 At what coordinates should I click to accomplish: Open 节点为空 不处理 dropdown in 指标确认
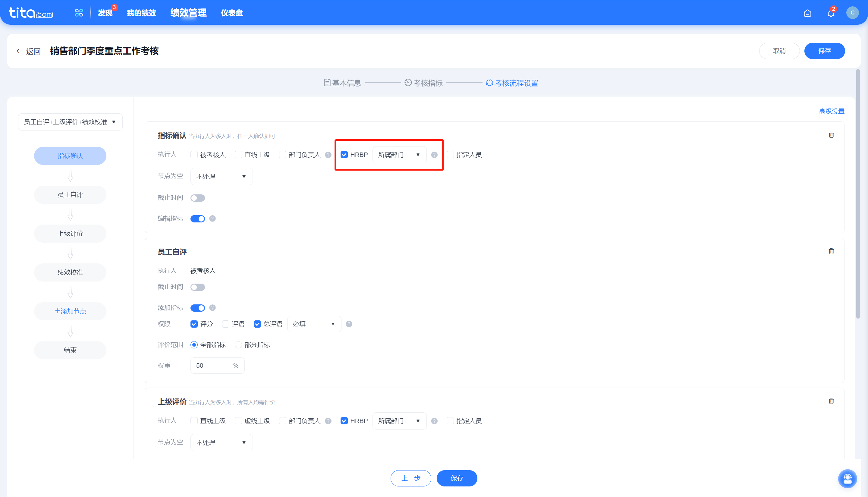(x=222, y=177)
